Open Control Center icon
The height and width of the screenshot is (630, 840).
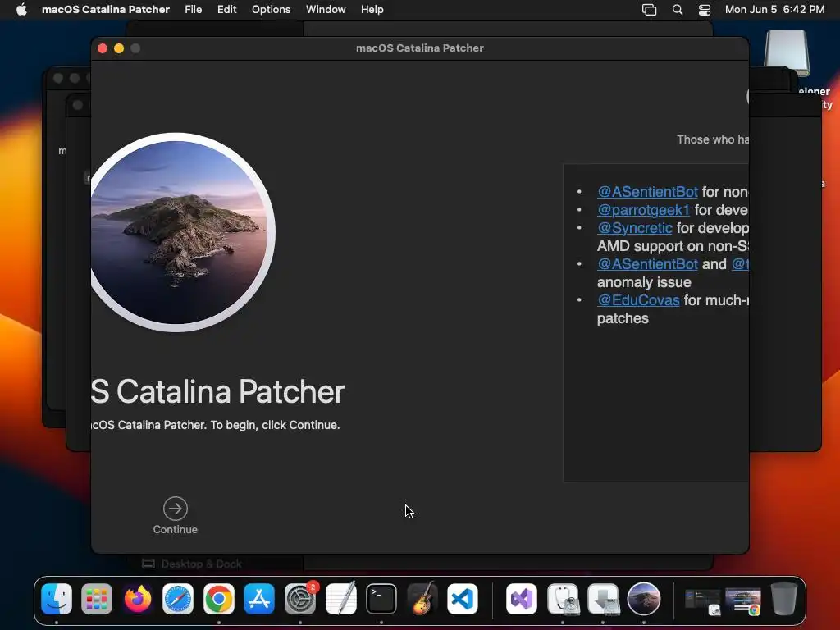coord(705,10)
